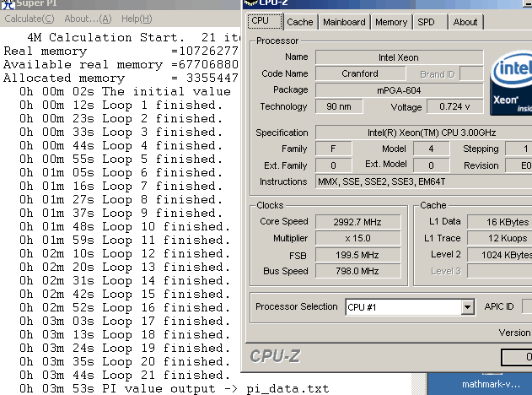Viewport: 532px width, 395px height.
Task: Click the Specification field Intel(R) Xeon(TM) CPU 3.00GHz
Action: tap(424, 133)
